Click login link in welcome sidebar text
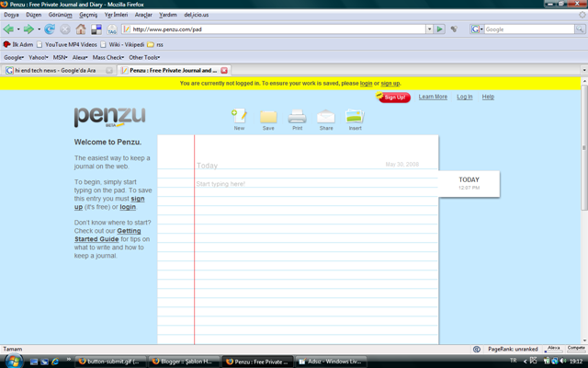 pyautogui.click(x=128, y=207)
